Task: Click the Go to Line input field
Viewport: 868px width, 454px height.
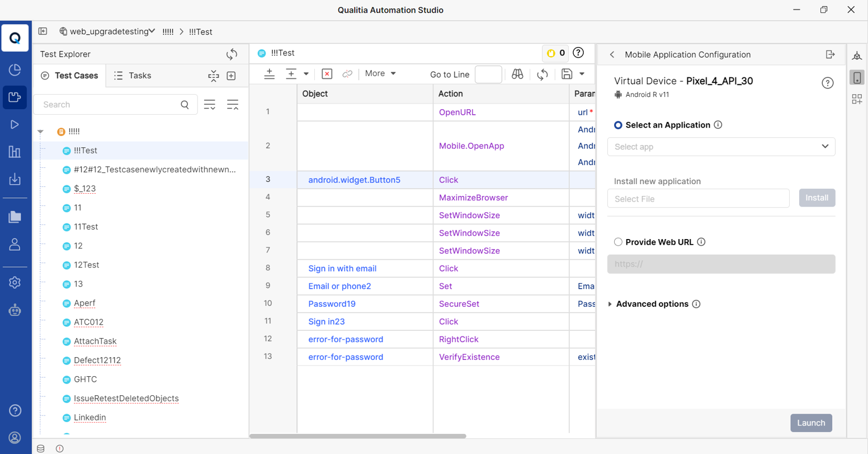Action: click(488, 74)
